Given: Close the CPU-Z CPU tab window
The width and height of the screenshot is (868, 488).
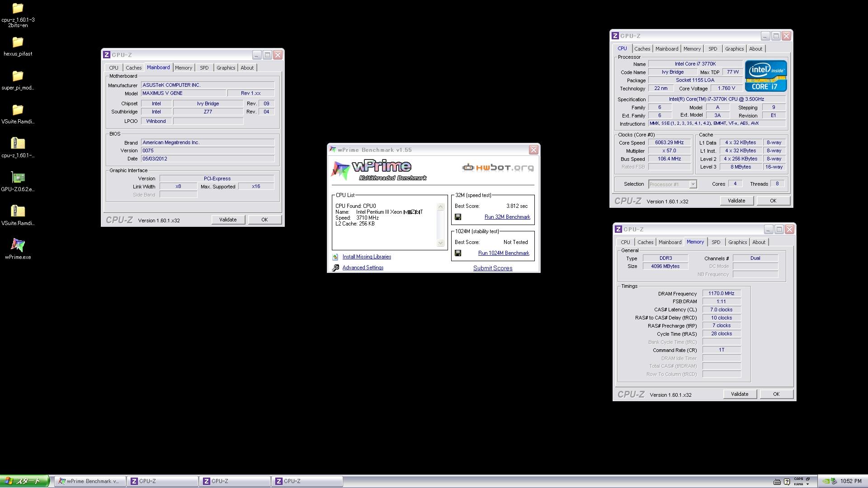Looking at the screenshot, I should coord(786,36).
